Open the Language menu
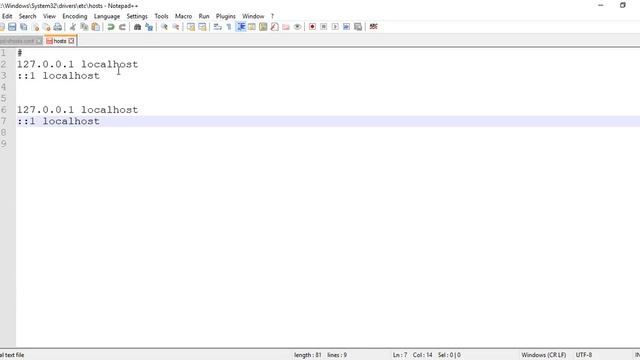The width and height of the screenshot is (640, 360). tap(107, 16)
